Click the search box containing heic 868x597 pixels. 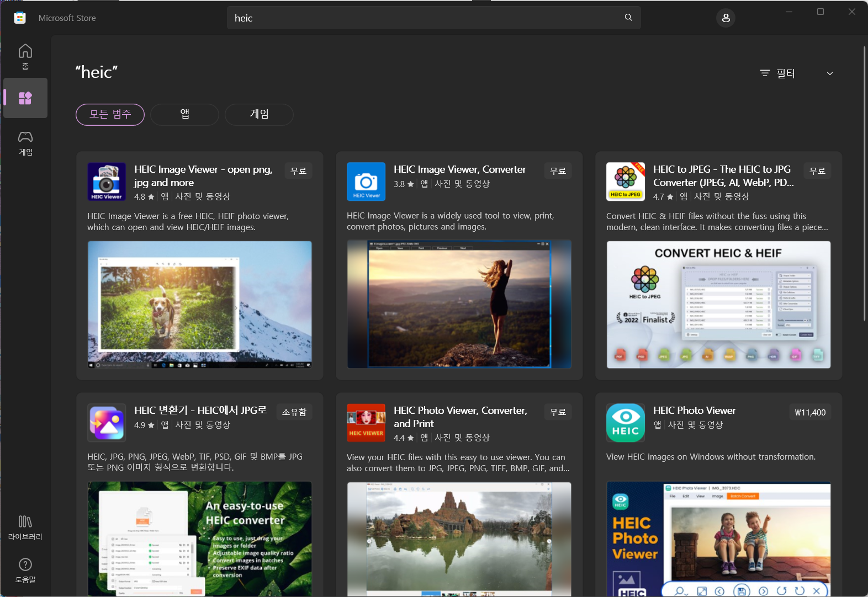(433, 18)
